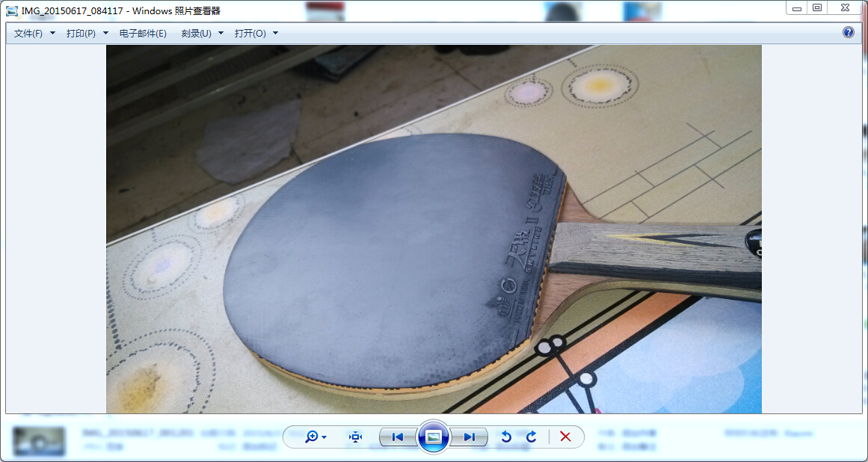868x462 pixels.
Task: Maximize the photo viewer window
Action: click(817, 7)
